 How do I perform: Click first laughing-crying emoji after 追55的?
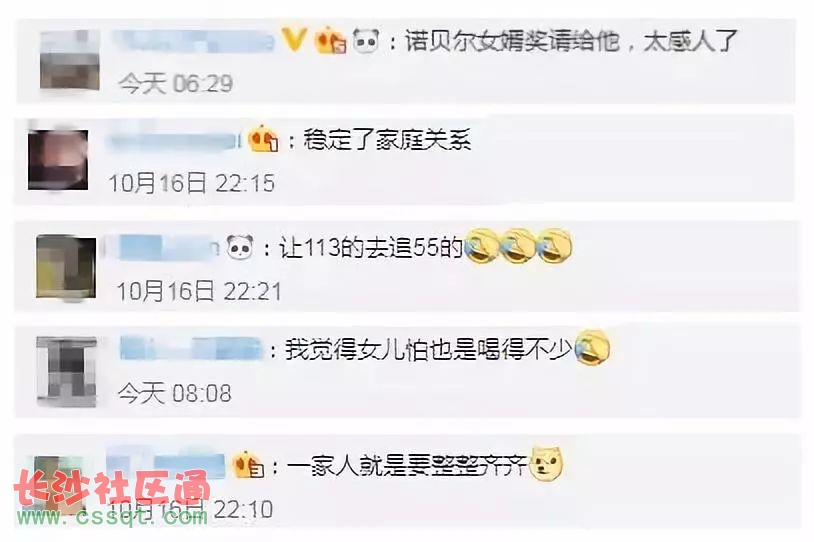click(x=481, y=246)
